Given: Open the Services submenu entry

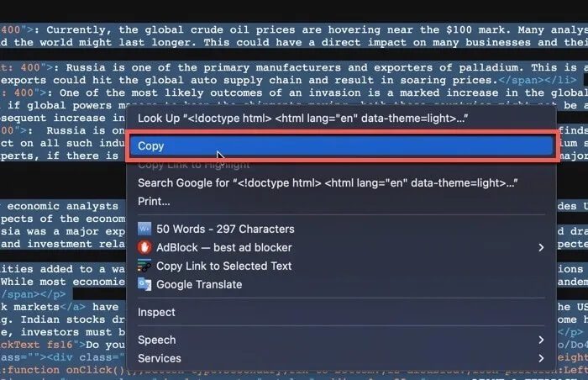Looking at the screenshot, I should pyautogui.click(x=341, y=359).
